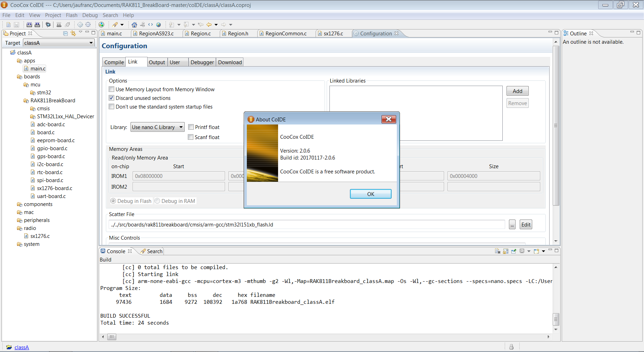Switch to the Search tab beside Console
This screenshot has width=644, height=352.
pyautogui.click(x=151, y=251)
